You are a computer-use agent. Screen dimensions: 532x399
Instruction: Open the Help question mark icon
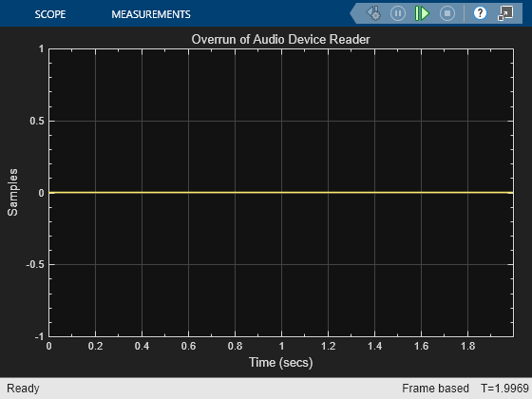pos(480,13)
